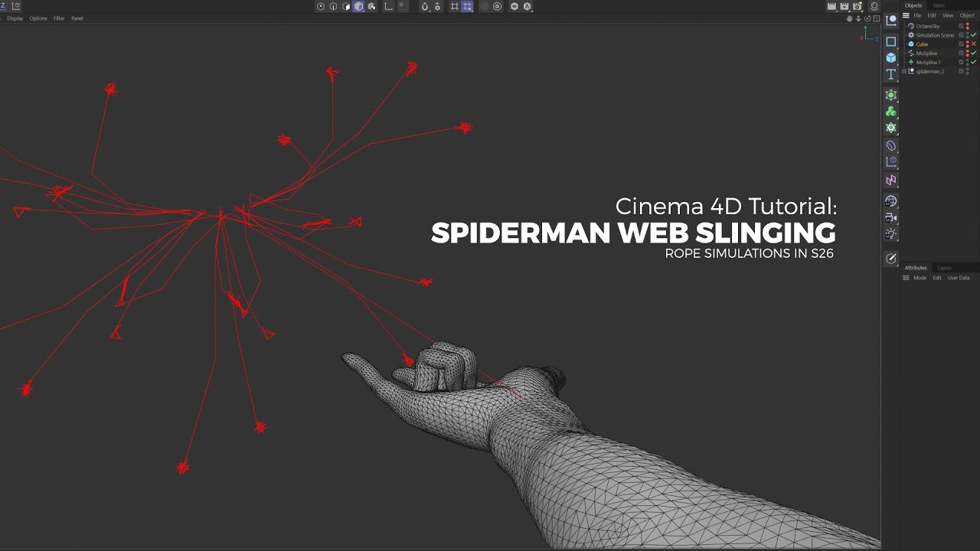The width and height of the screenshot is (980, 551).
Task: Open the Light bulb icon in sidebar
Action: pos(891,235)
